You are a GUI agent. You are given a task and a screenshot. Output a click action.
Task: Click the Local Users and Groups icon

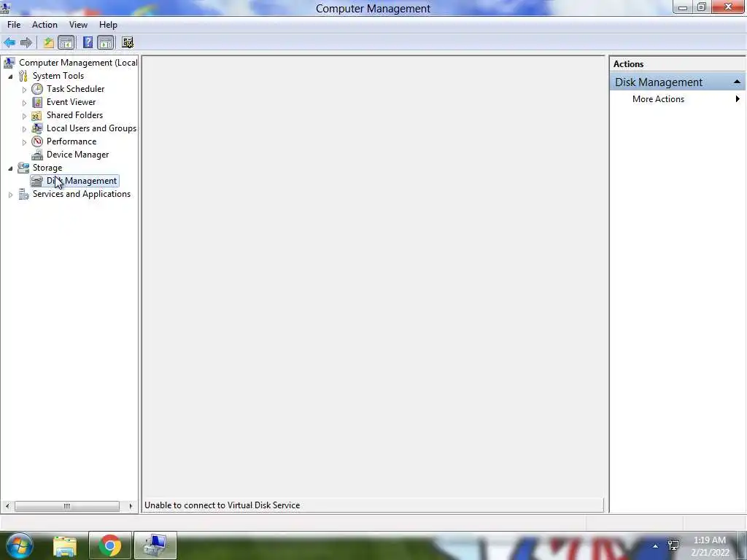click(x=37, y=128)
